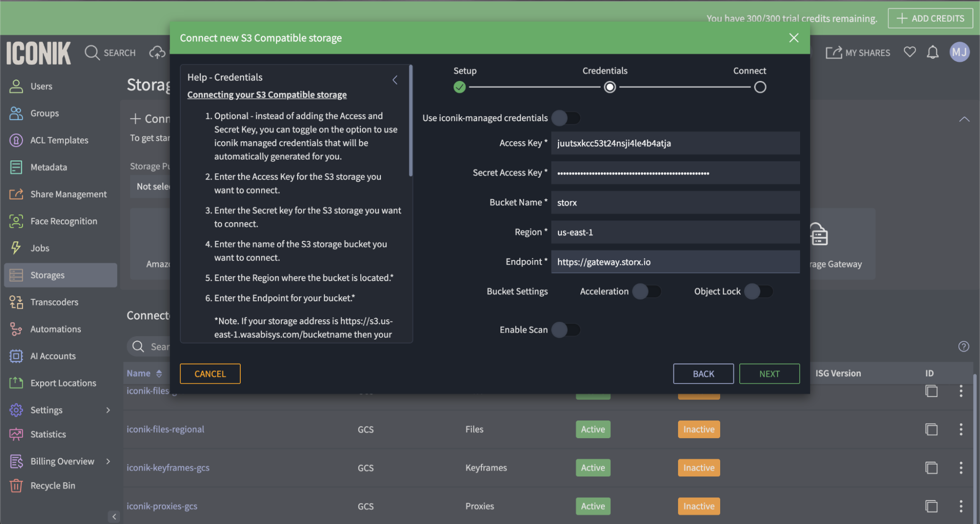Click the Face Recognition sidebar icon
Image resolution: width=980 pixels, height=524 pixels.
coord(16,221)
